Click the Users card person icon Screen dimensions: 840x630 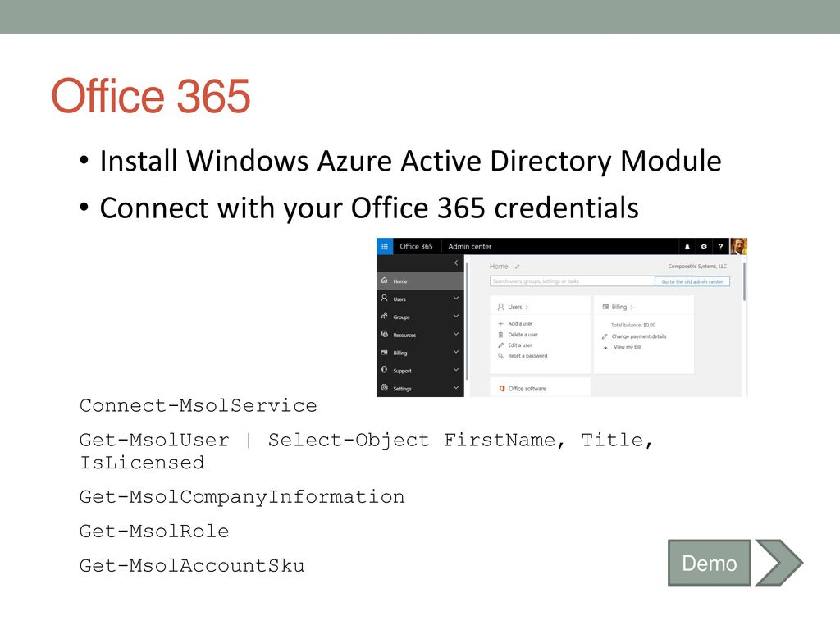501,307
